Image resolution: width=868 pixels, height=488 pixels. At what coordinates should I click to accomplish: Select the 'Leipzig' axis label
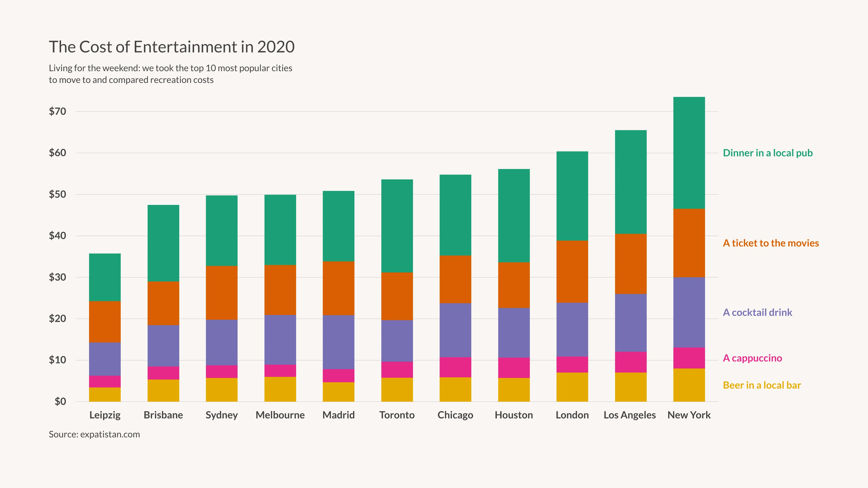(x=105, y=415)
